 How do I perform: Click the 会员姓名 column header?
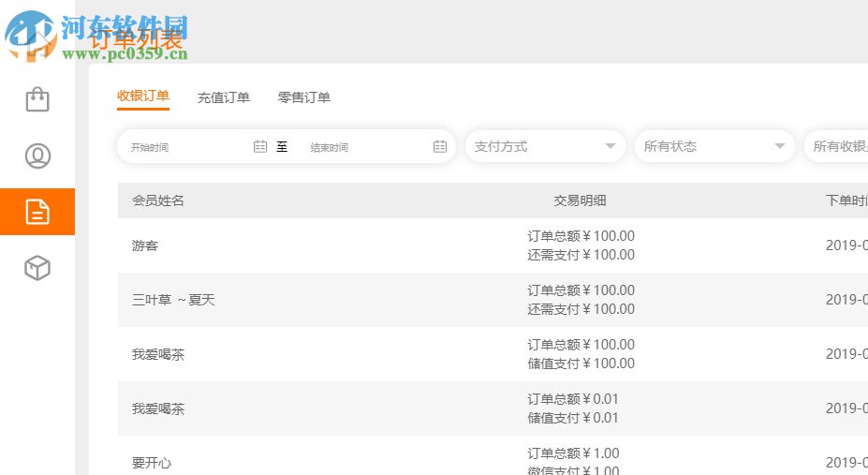pos(158,200)
